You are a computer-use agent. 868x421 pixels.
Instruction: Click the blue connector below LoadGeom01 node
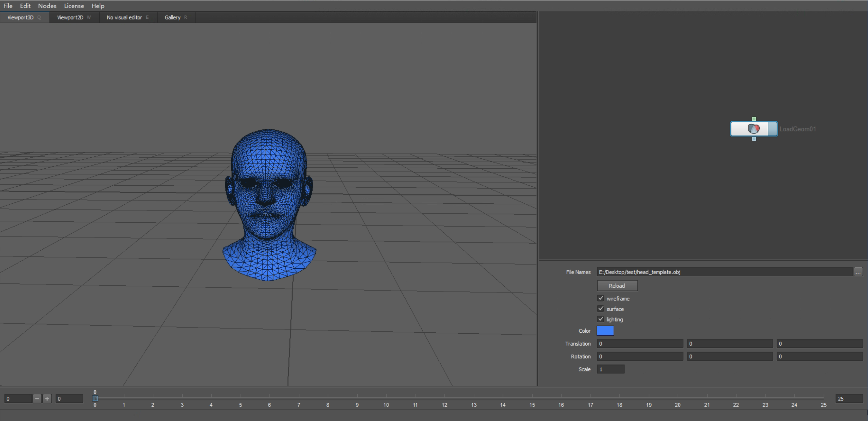point(754,139)
